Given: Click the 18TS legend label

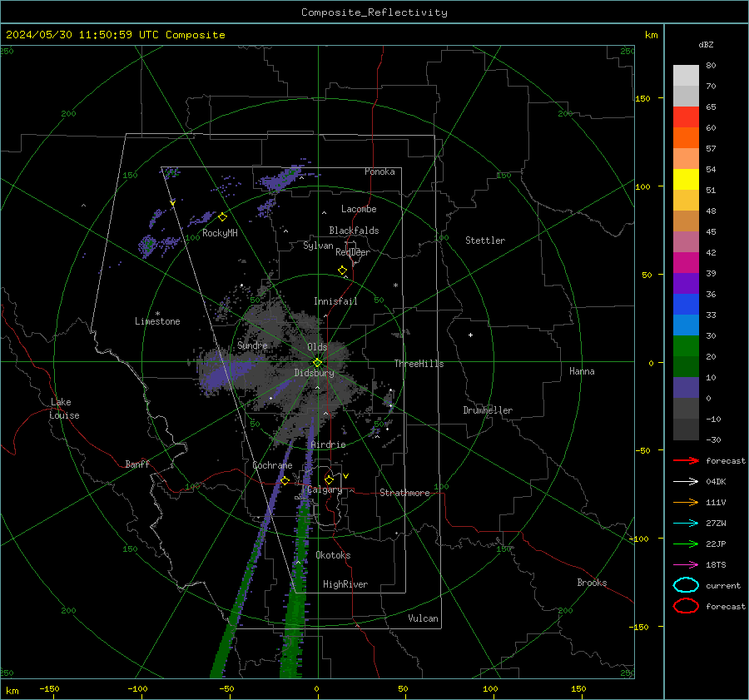Looking at the screenshot, I should coord(716,565).
